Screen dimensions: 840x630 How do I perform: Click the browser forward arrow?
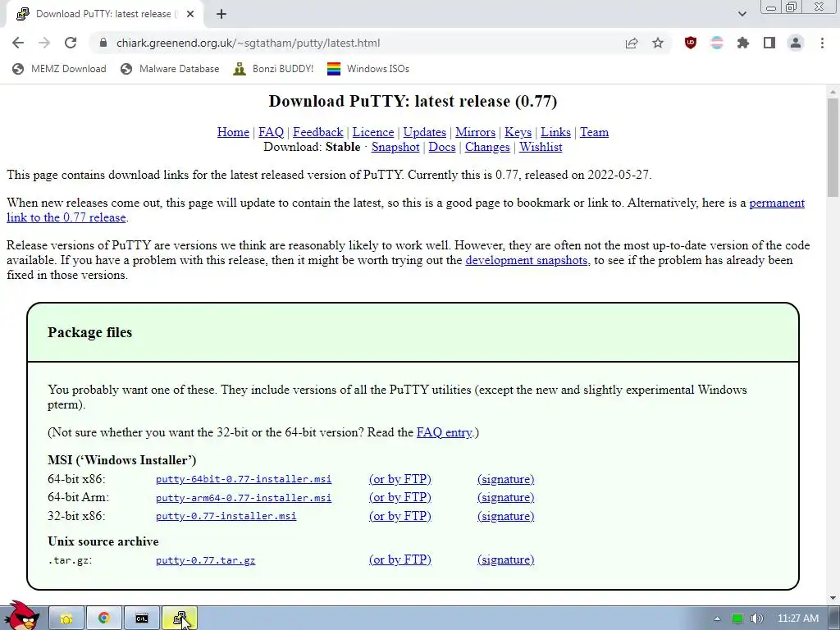tap(44, 43)
